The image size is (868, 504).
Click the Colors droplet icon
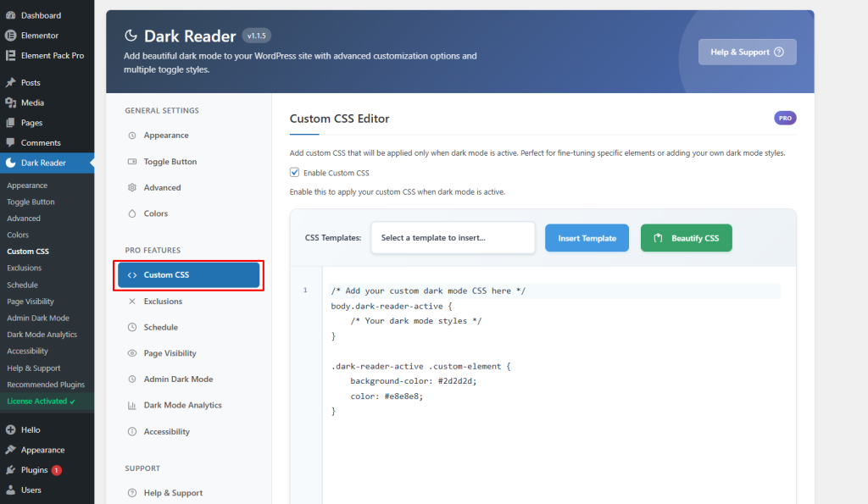(131, 213)
